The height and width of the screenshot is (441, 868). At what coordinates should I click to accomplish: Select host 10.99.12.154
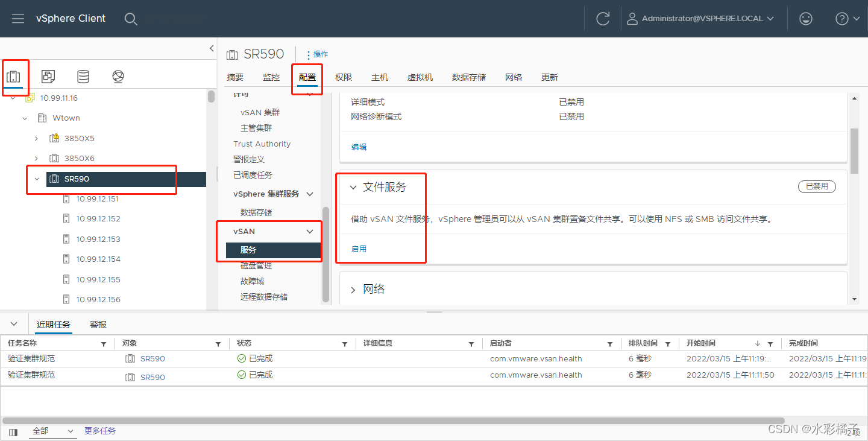coord(98,259)
